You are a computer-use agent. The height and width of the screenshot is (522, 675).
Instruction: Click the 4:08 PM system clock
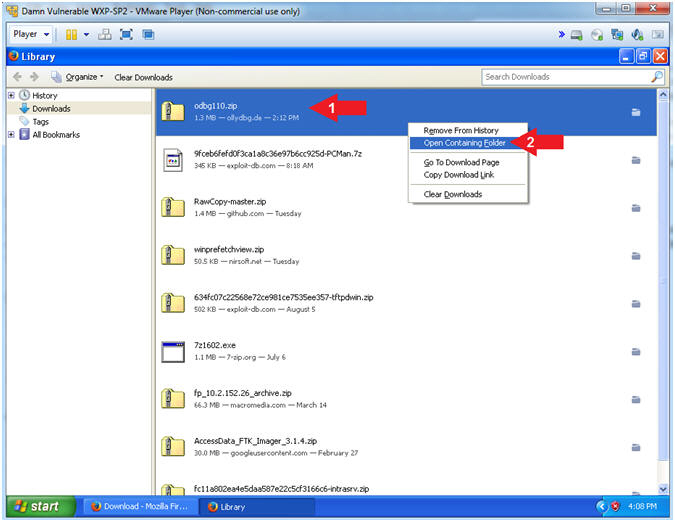click(x=642, y=507)
